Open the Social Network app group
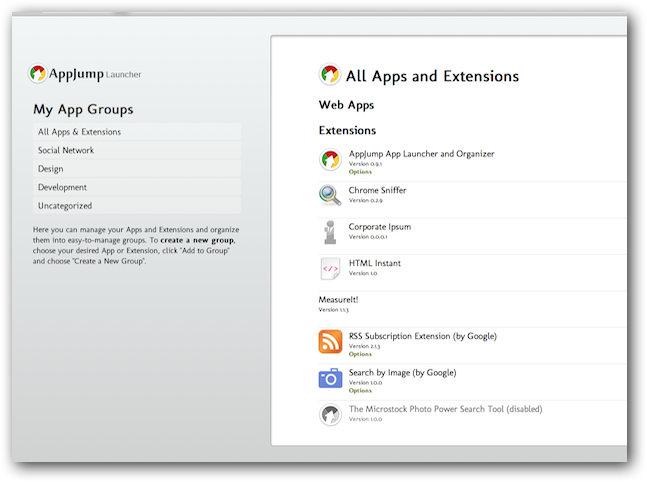 pos(66,150)
